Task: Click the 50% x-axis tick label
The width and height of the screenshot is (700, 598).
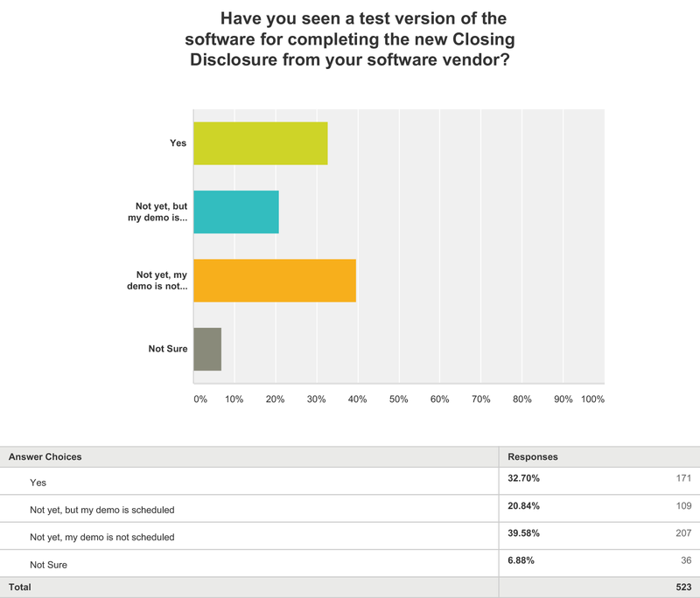Action: [x=399, y=399]
